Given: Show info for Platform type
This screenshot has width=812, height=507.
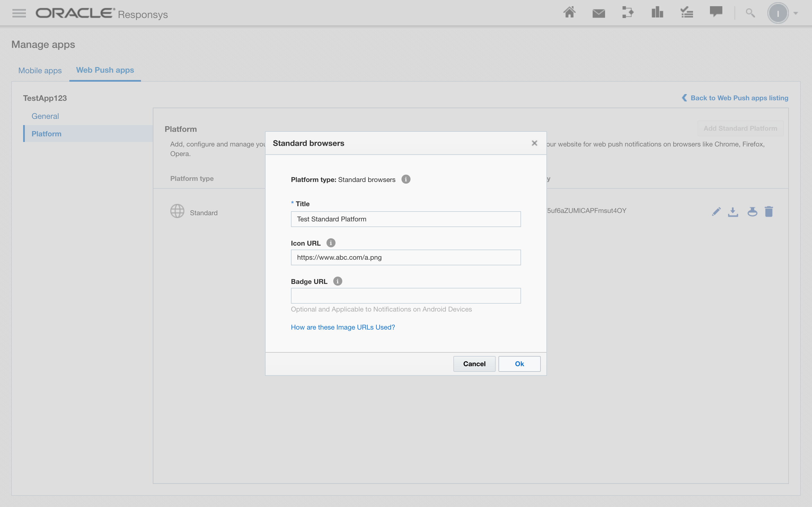Looking at the screenshot, I should pos(406,179).
